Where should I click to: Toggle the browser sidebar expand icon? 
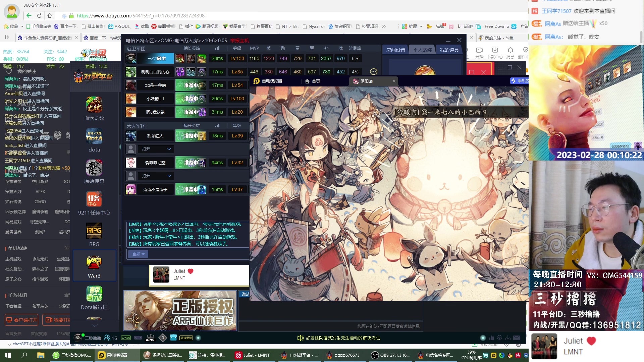coord(7,37)
